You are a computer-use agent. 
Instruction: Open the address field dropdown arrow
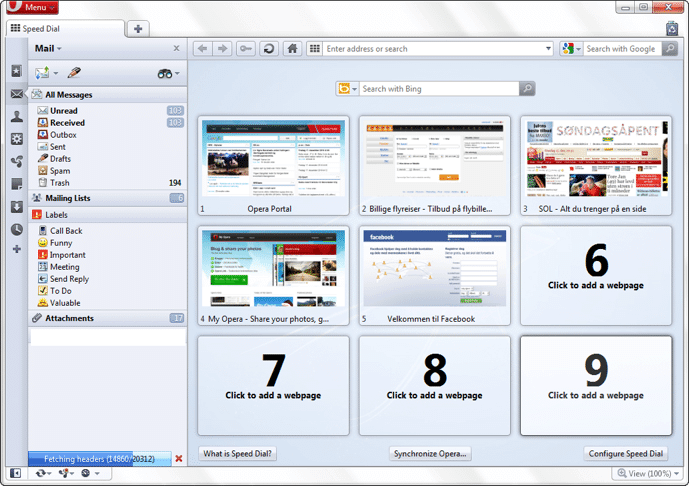coord(548,49)
